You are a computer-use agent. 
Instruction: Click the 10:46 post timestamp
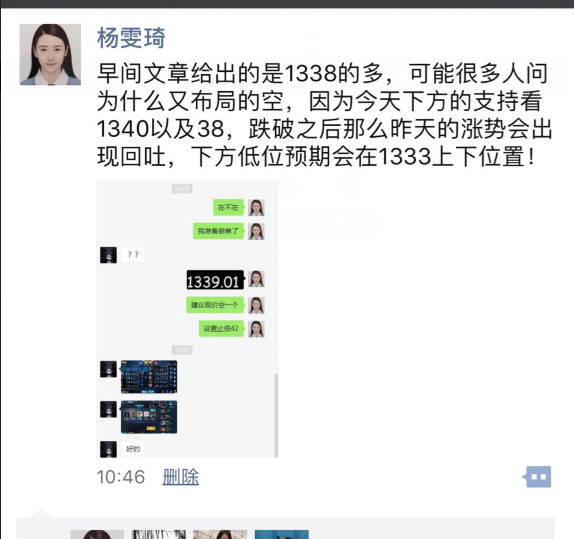pos(121,477)
